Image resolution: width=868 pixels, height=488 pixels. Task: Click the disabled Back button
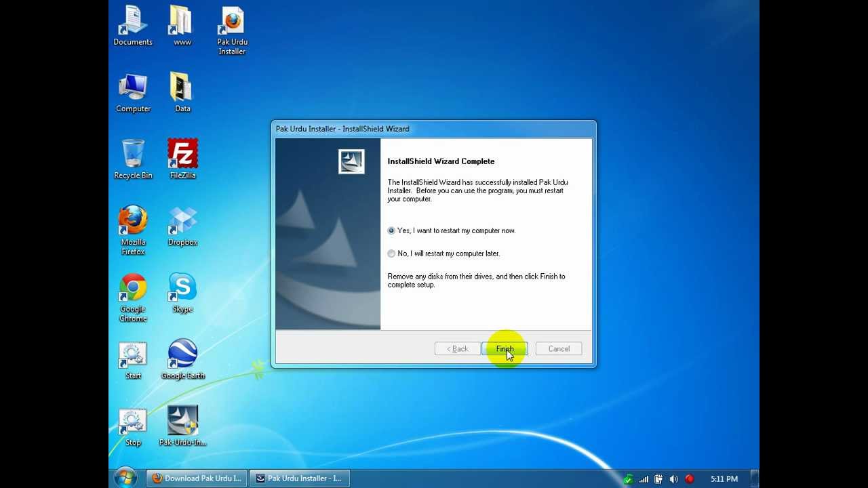pos(457,349)
